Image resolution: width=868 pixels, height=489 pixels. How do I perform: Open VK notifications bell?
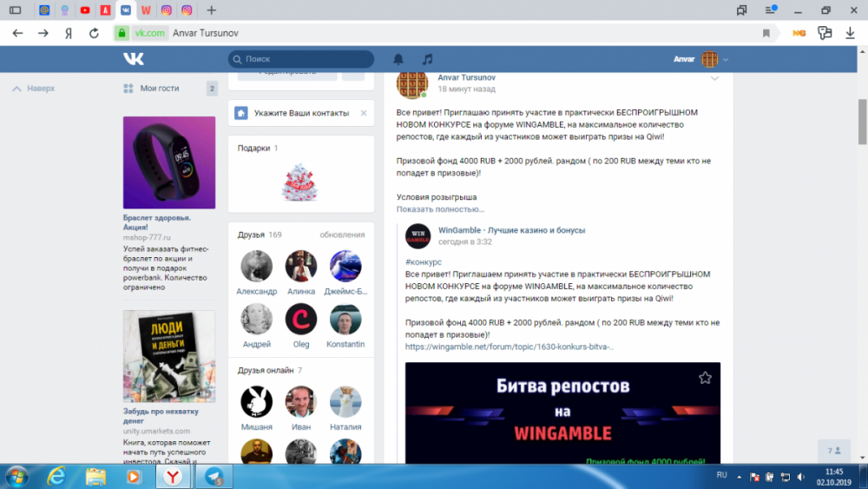click(x=398, y=59)
